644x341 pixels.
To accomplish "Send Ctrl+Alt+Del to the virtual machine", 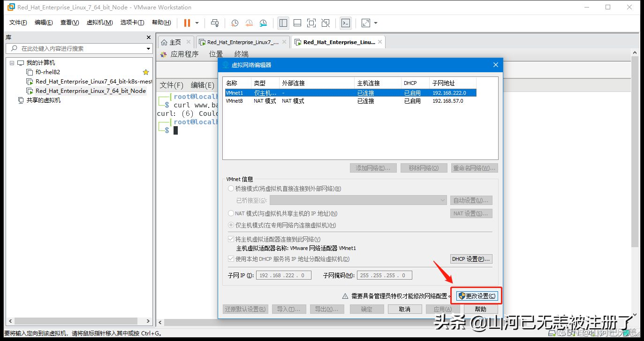I will tap(215, 23).
